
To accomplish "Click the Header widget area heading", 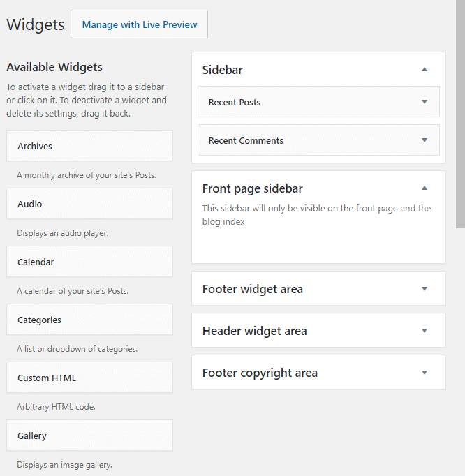I will (x=255, y=331).
